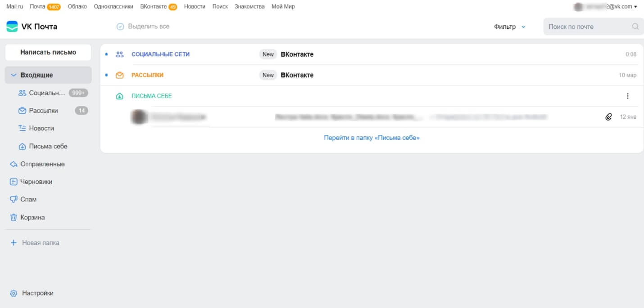The image size is (644, 308).
Task: Click the Выделить все button
Action: (143, 27)
